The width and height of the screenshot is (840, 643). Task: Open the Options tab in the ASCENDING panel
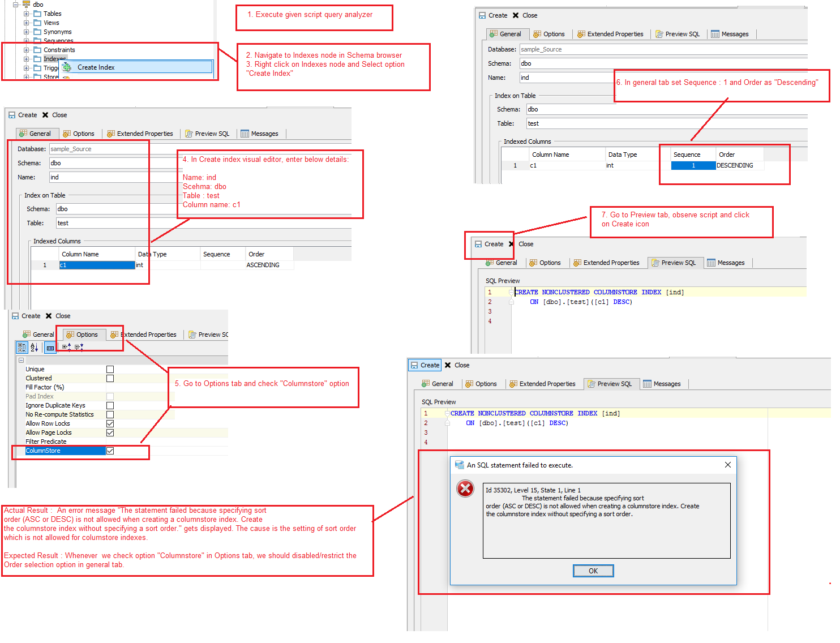(x=79, y=134)
